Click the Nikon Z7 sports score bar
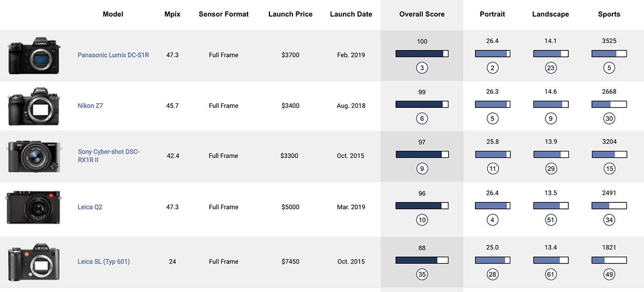Viewport: 644px width, 292px height. point(609,104)
